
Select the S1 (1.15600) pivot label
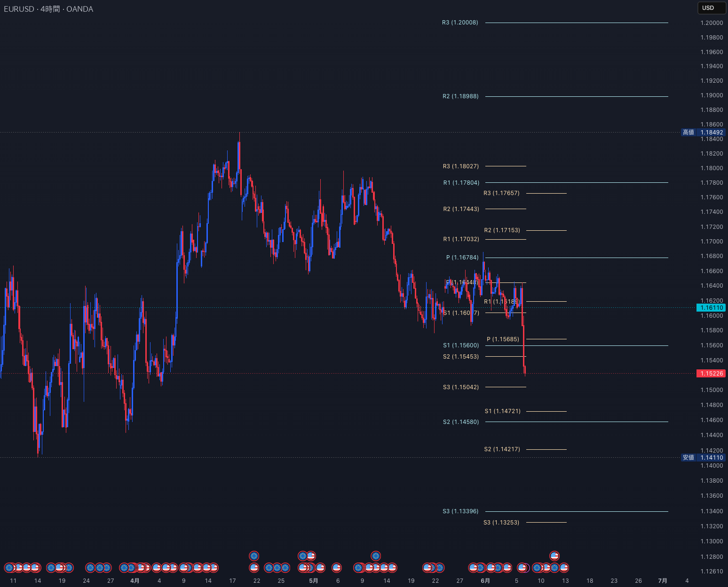[461, 345]
